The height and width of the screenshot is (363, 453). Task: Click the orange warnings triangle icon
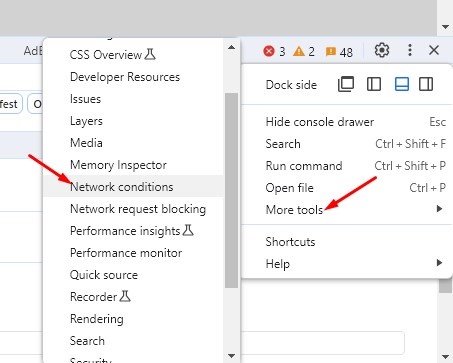299,51
